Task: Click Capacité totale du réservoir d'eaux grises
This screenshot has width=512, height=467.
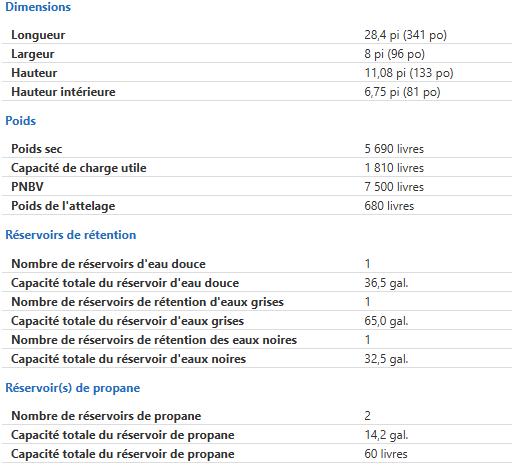Action: (x=127, y=321)
